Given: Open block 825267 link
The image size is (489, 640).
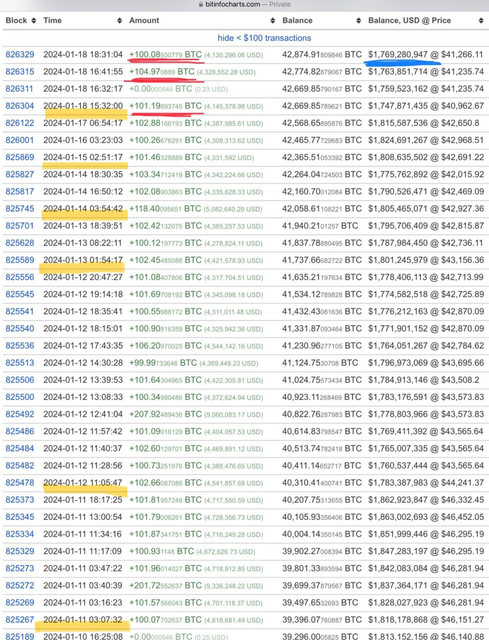Looking at the screenshot, I should pyautogui.click(x=20, y=620).
